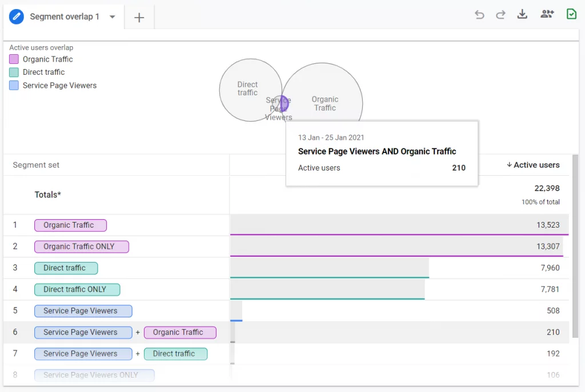Add a new tab with plus icon
Image resolution: width=585 pixels, height=392 pixels.
point(139,18)
